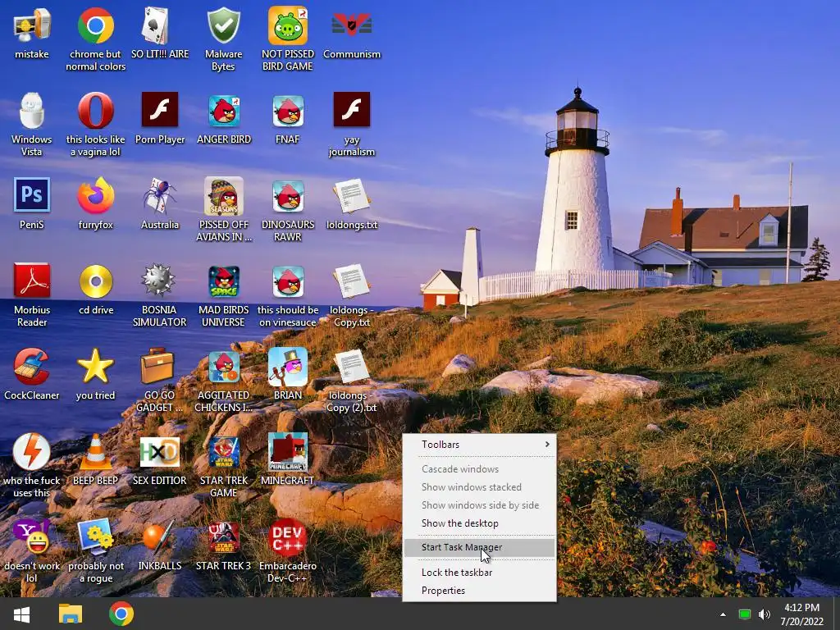Click 'this should be on vinesauce' icon
The width and height of the screenshot is (840, 630).
[x=288, y=282]
